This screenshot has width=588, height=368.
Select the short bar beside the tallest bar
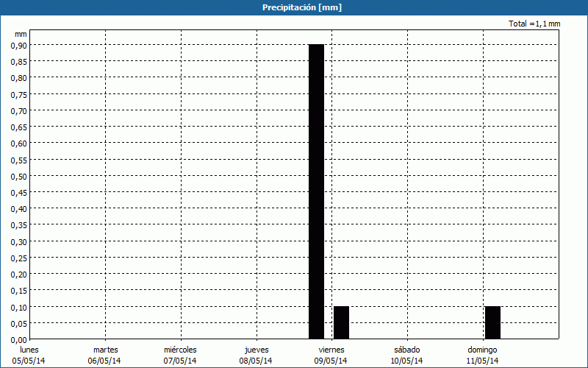tap(341, 322)
